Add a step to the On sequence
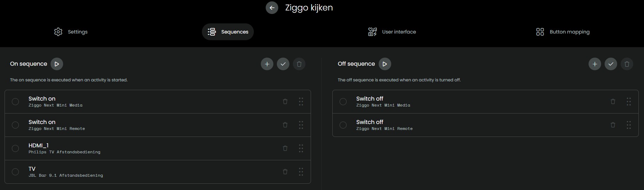644x190 pixels. pos(267,64)
